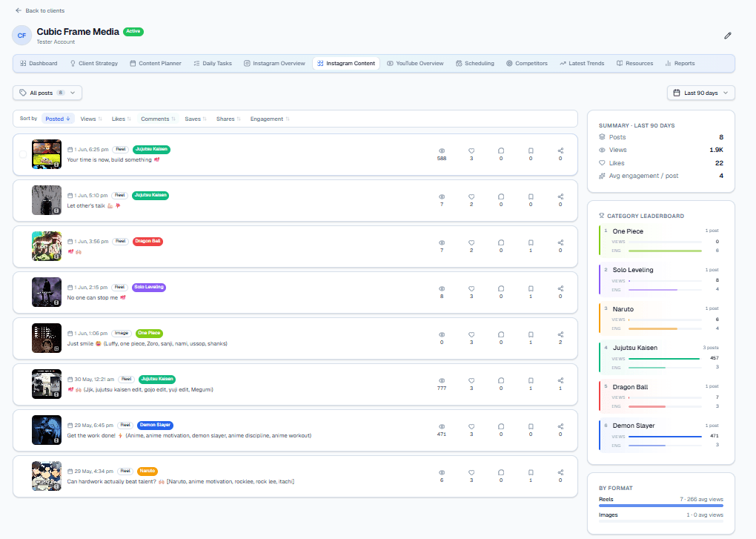
Task: Go to the Daily Tasks tab
Action: point(213,63)
